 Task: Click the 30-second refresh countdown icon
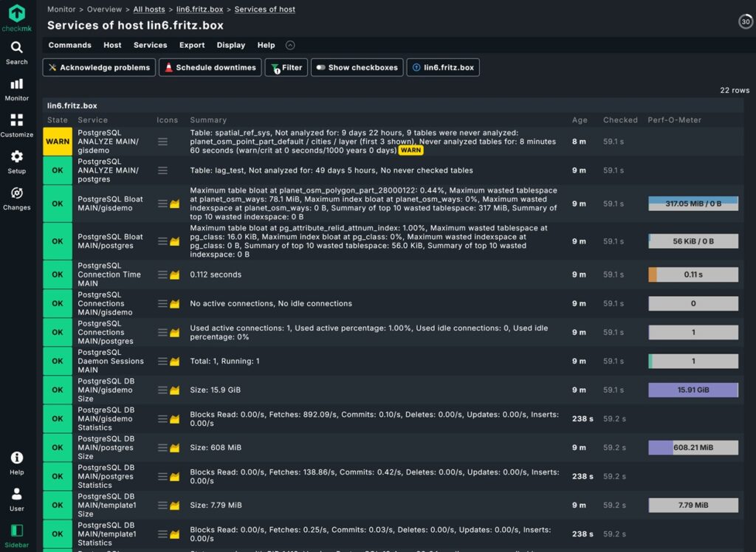coord(746,21)
